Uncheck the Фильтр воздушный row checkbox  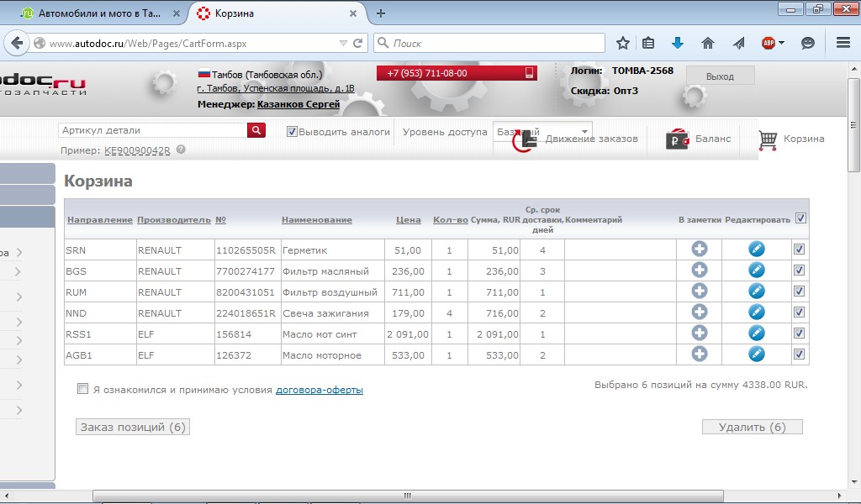pos(799,291)
